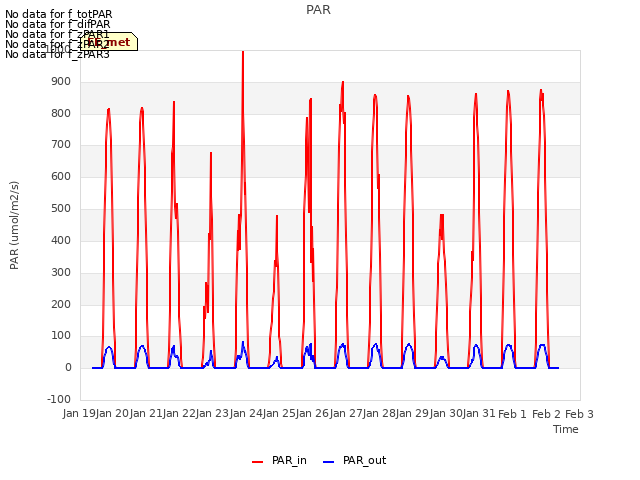Click the 'No data for f_difPAR' message
This screenshot has width=640, height=480.
[x=58, y=24]
